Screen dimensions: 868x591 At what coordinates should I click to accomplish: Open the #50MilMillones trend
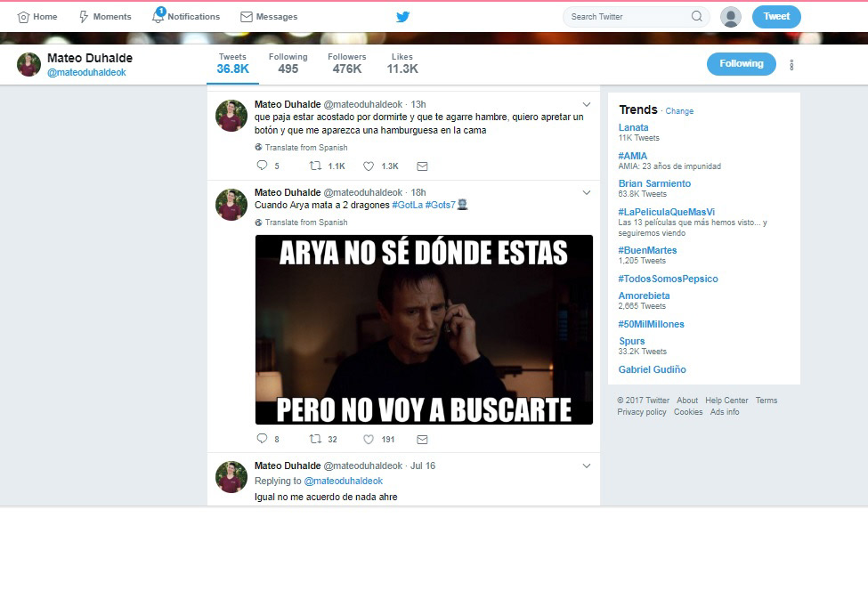pyautogui.click(x=651, y=324)
